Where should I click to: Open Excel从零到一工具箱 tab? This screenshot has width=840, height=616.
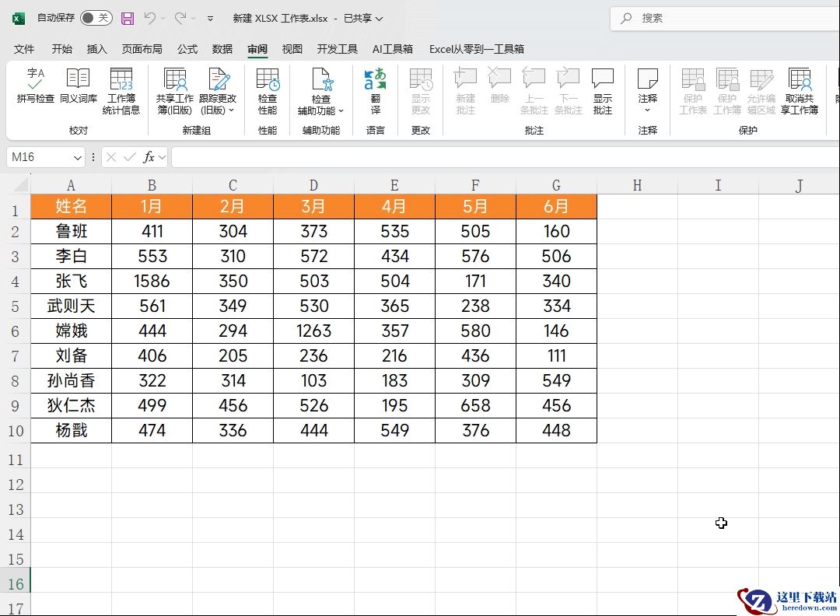(x=476, y=49)
